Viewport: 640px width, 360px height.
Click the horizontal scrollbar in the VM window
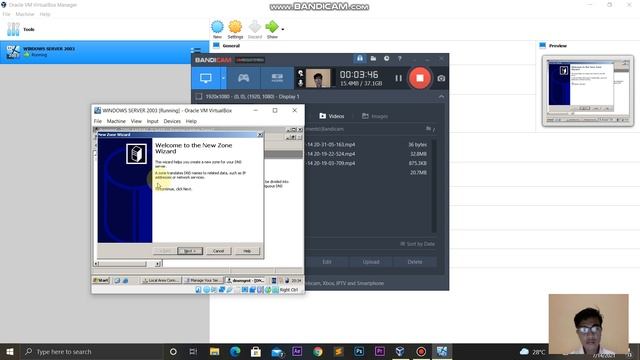[x=127, y=264]
